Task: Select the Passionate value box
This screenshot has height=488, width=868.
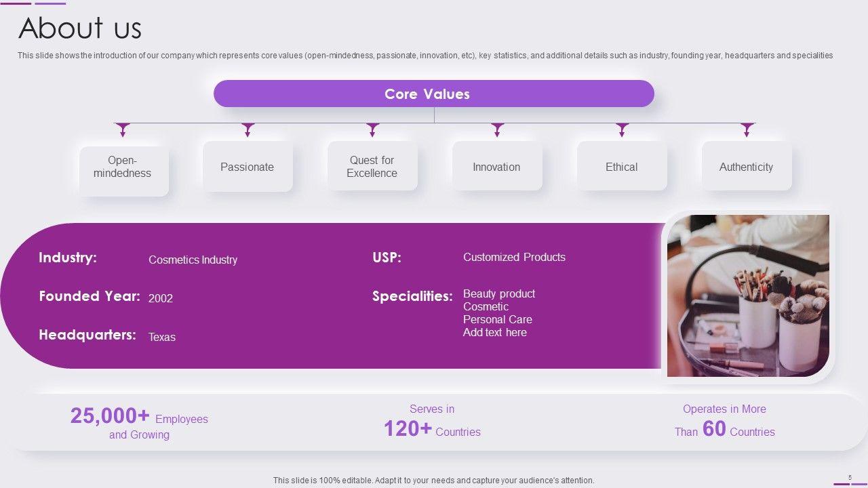Action: click(x=248, y=167)
